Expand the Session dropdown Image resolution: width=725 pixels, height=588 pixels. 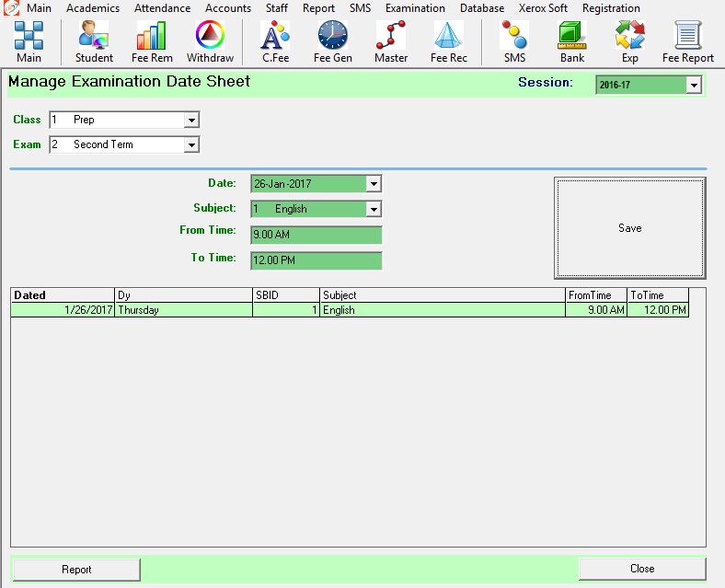click(x=694, y=85)
